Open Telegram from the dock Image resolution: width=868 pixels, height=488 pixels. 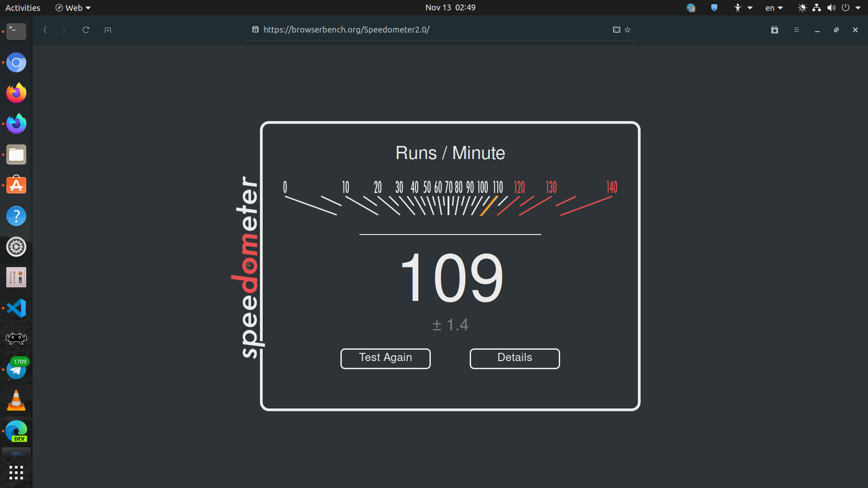(x=16, y=370)
